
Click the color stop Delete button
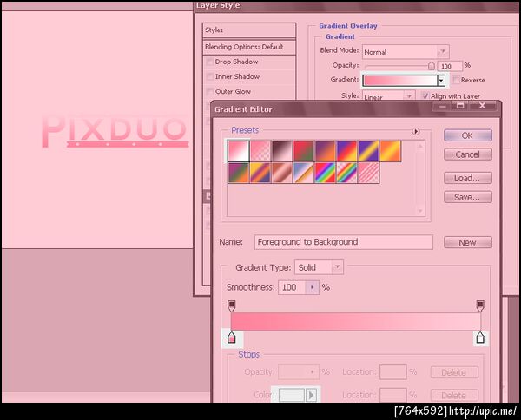pyautogui.click(x=454, y=396)
